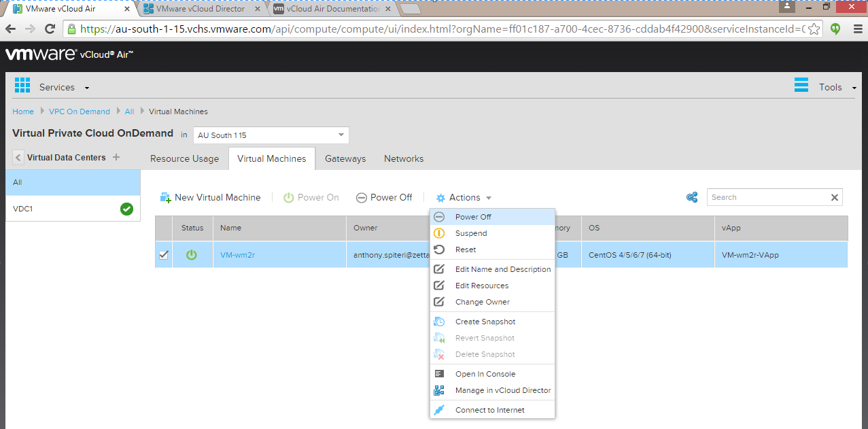Screen dimensions: 868x429
Task: Select VDC1 in the data centers list
Action: (73, 209)
